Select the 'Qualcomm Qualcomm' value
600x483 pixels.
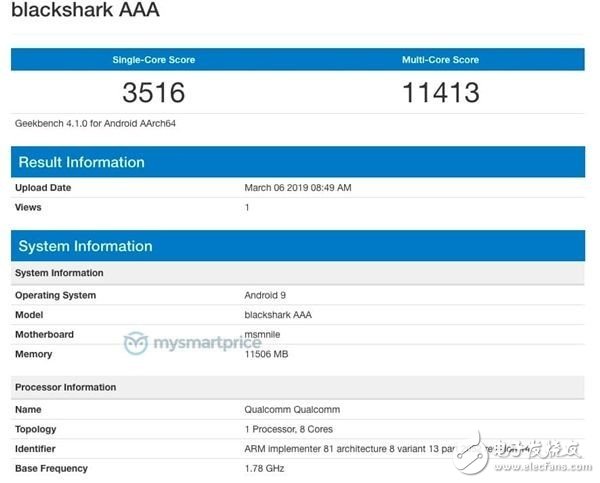pos(292,410)
